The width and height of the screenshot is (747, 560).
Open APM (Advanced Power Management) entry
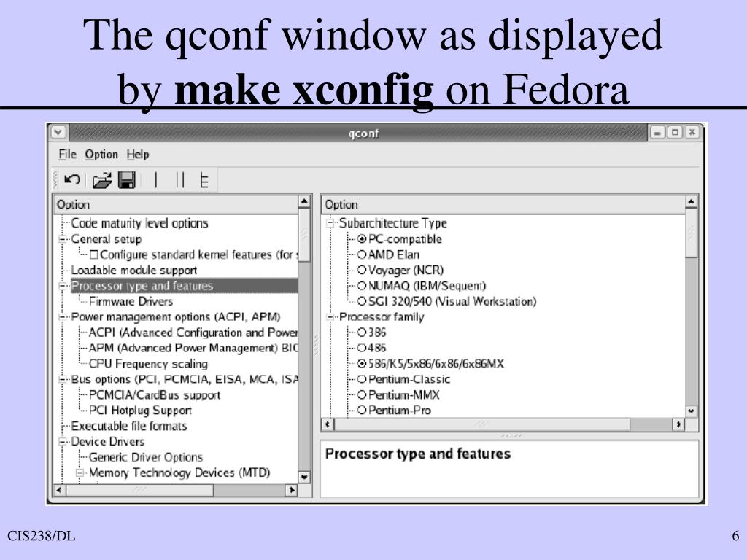pyautogui.click(x=193, y=348)
